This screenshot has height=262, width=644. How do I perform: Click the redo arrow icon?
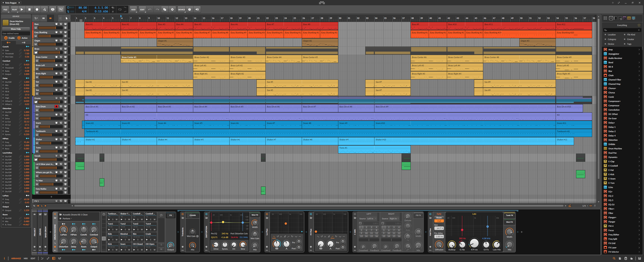coord(157,10)
